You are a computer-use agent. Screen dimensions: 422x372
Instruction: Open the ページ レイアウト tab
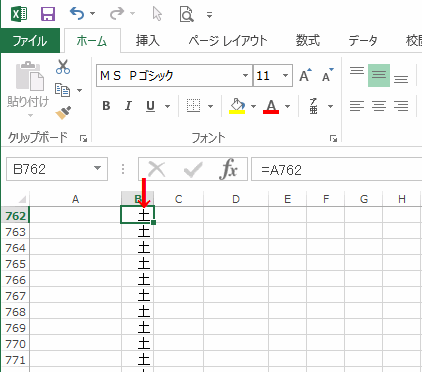(228, 41)
